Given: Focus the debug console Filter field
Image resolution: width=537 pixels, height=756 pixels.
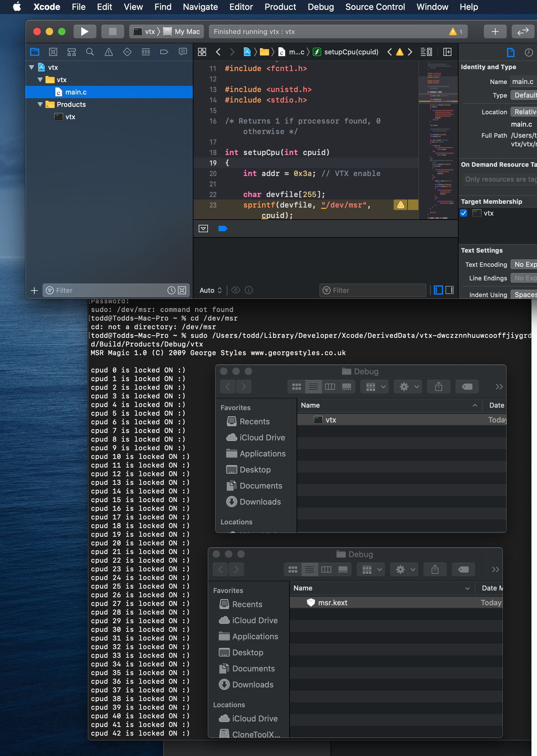Looking at the screenshot, I should tap(373, 290).
